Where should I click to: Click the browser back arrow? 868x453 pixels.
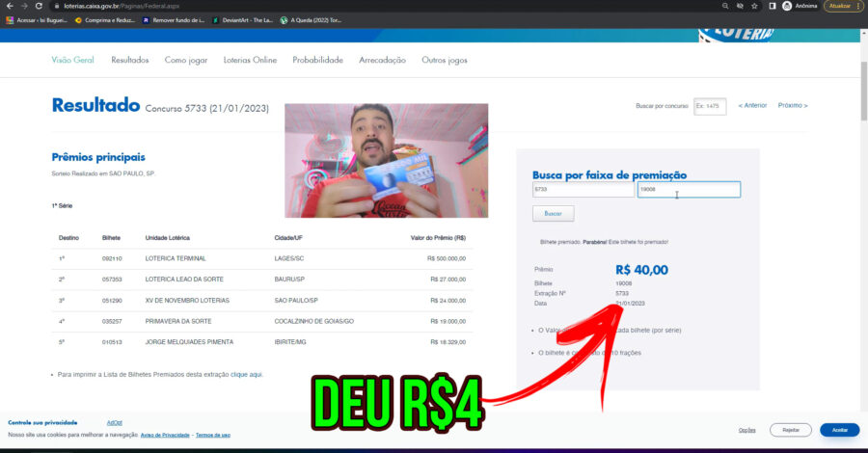click(x=10, y=6)
